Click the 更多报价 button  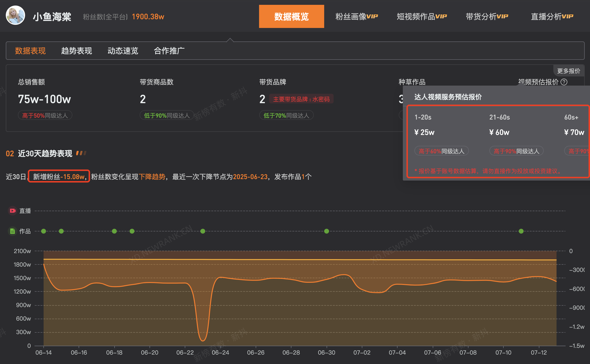tap(569, 71)
